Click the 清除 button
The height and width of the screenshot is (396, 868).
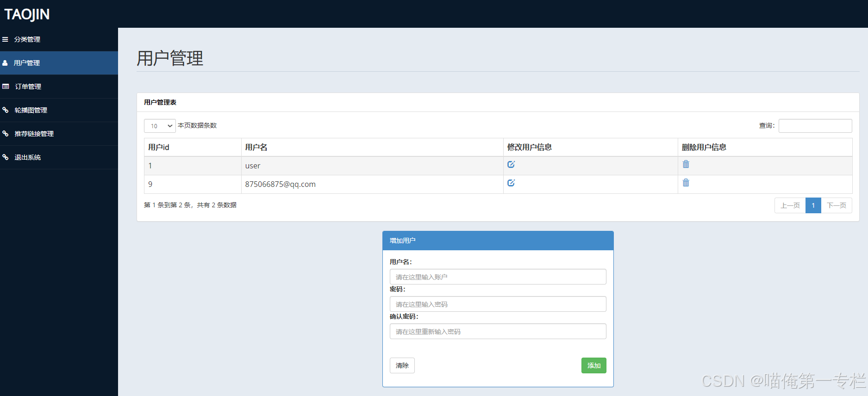point(402,365)
